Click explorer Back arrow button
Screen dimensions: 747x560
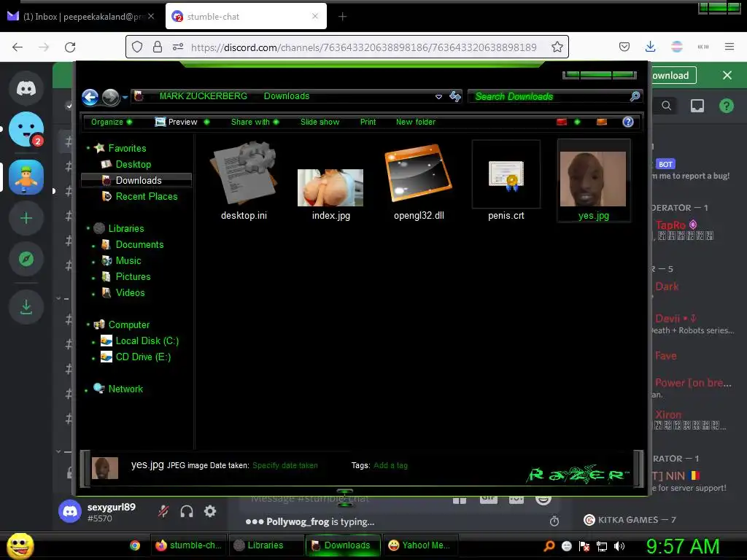90,97
